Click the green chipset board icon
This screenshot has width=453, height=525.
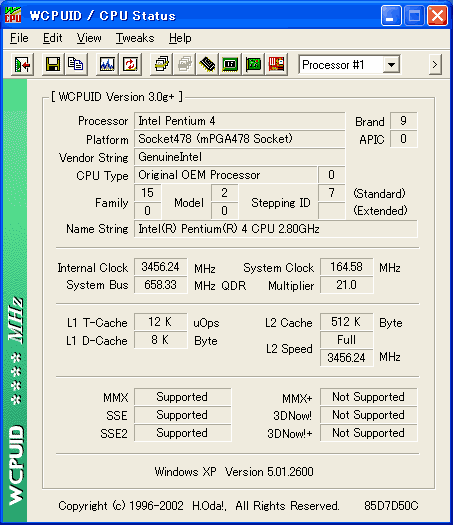coord(230,64)
